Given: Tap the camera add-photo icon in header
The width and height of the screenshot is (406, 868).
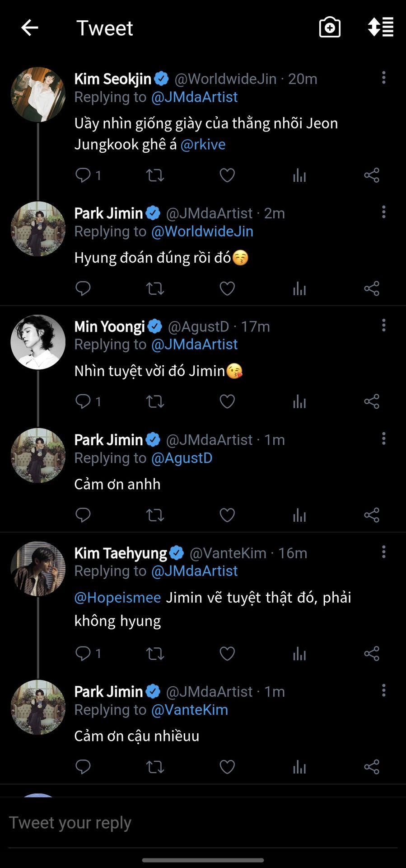Looking at the screenshot, I should [x=330, y=28].
